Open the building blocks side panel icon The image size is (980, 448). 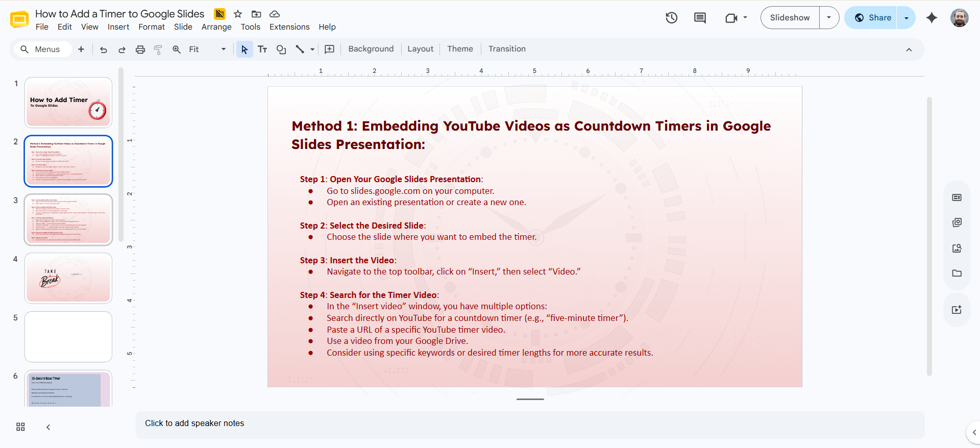coord(957,222)
